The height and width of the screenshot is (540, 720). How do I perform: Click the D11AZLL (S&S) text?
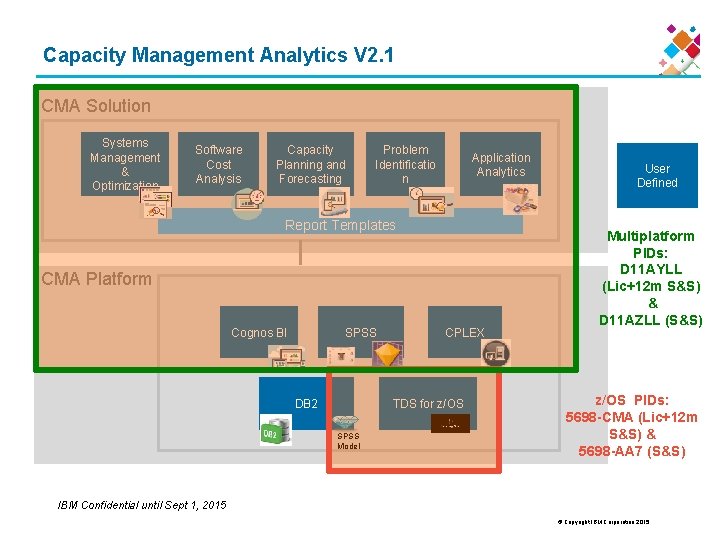click(651, 320)
